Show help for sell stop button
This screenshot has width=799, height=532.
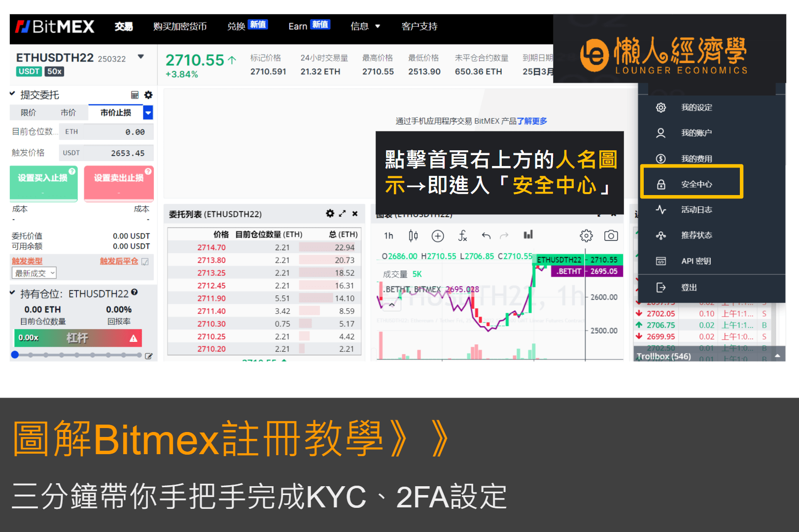pyautogui.click(x=148, y=171)
